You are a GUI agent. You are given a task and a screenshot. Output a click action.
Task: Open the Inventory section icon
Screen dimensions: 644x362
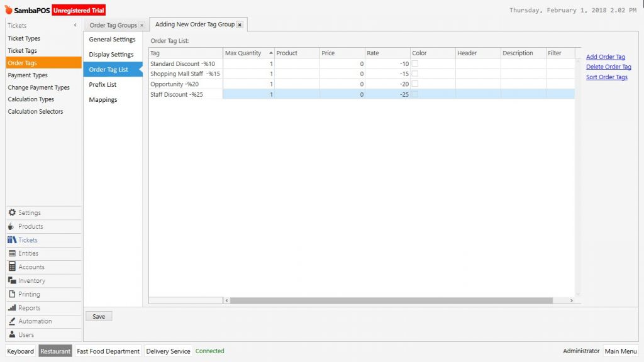point(12,281)
